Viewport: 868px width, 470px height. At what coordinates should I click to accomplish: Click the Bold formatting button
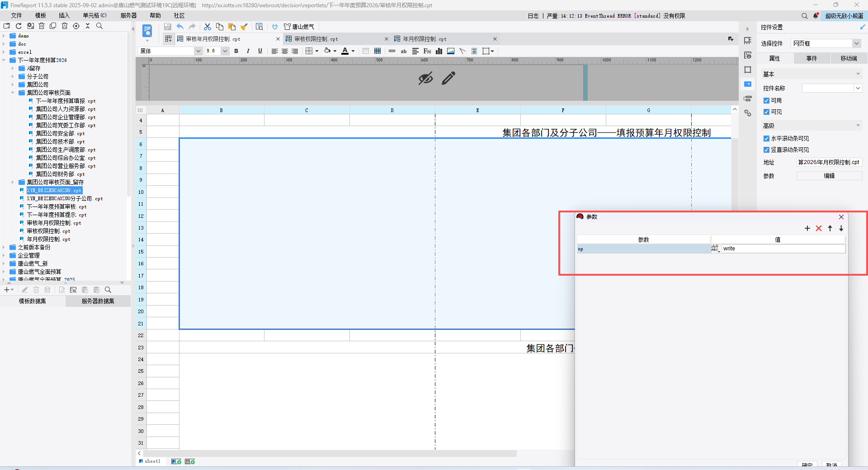coord(236,52)
